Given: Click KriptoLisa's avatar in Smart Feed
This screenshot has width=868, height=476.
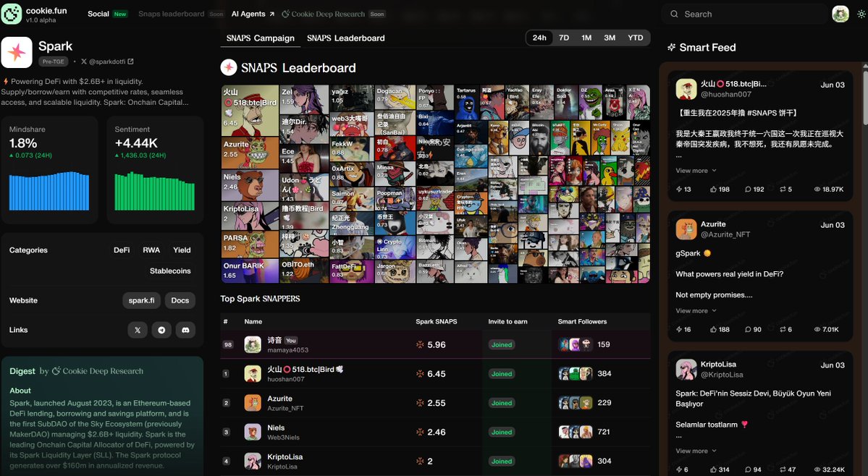Looking at the screenshot, I should pyautogui.click(x=686, y=370).
